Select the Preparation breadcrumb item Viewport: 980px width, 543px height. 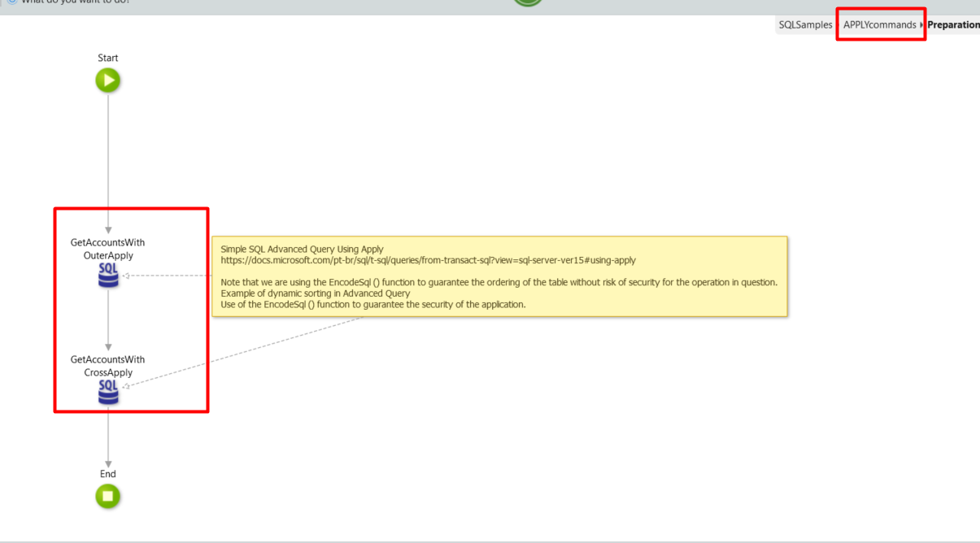953,25
